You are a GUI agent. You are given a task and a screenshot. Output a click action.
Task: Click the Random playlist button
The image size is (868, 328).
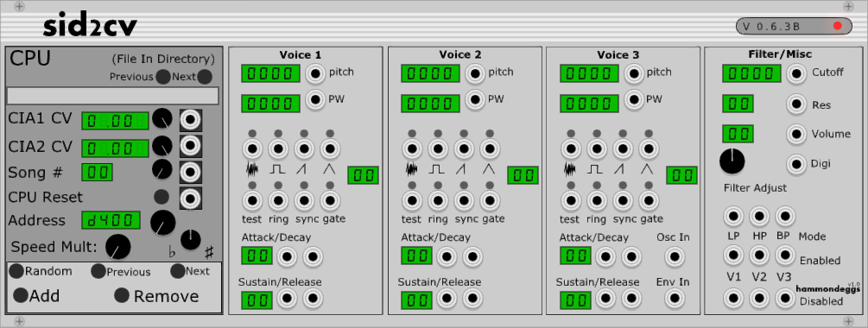(x=16, y=271)
